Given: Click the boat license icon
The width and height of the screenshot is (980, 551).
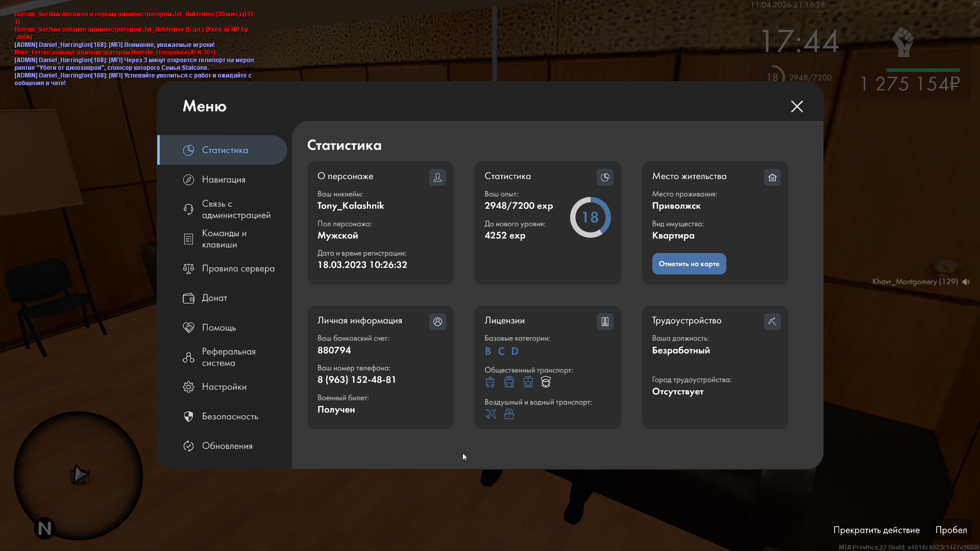Looking at the screenshot, I should pyautogui.click(x=509, y=414).
